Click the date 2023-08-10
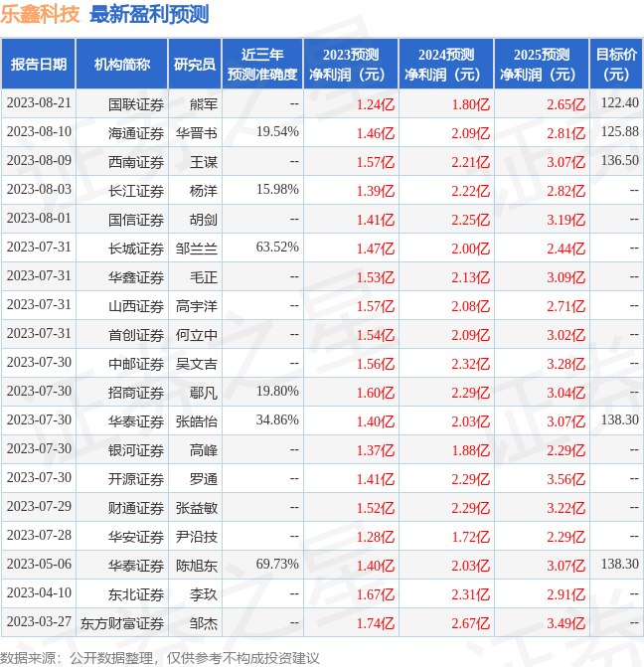This screenshot has width=644, height=667. tap(39, 132)
